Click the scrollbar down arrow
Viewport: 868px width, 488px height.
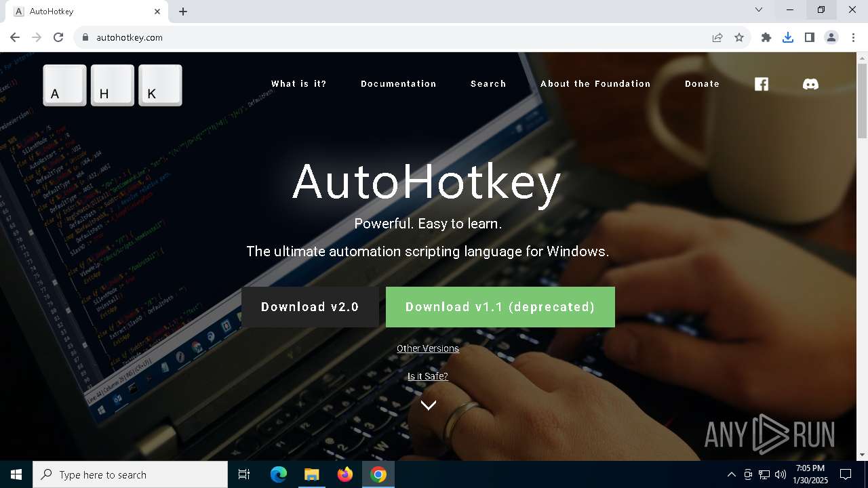[862, 455]
